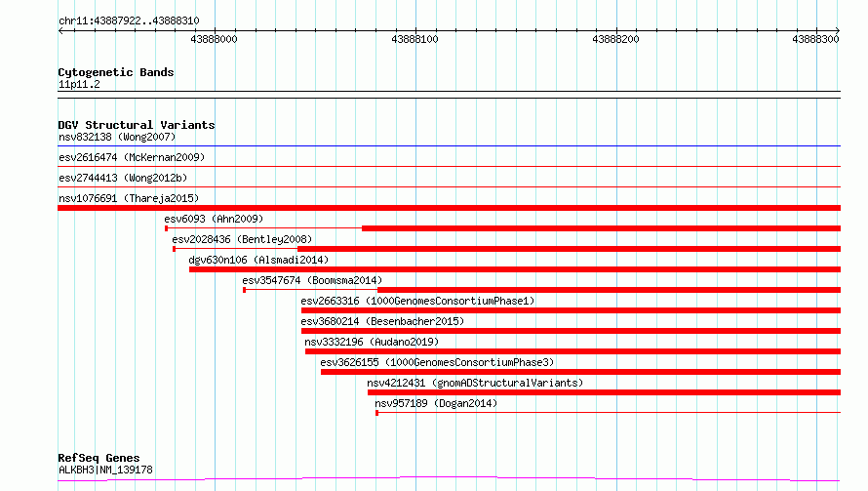Click ruler position label 43888000
868x491 pixels.
(214, 39)
